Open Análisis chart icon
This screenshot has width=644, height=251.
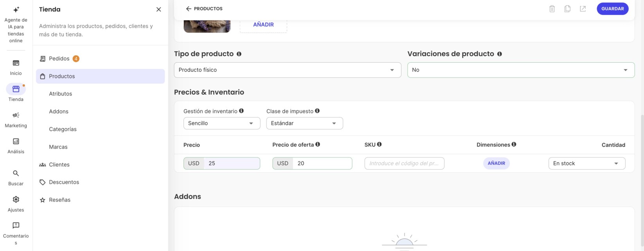(x=16, y=141)
